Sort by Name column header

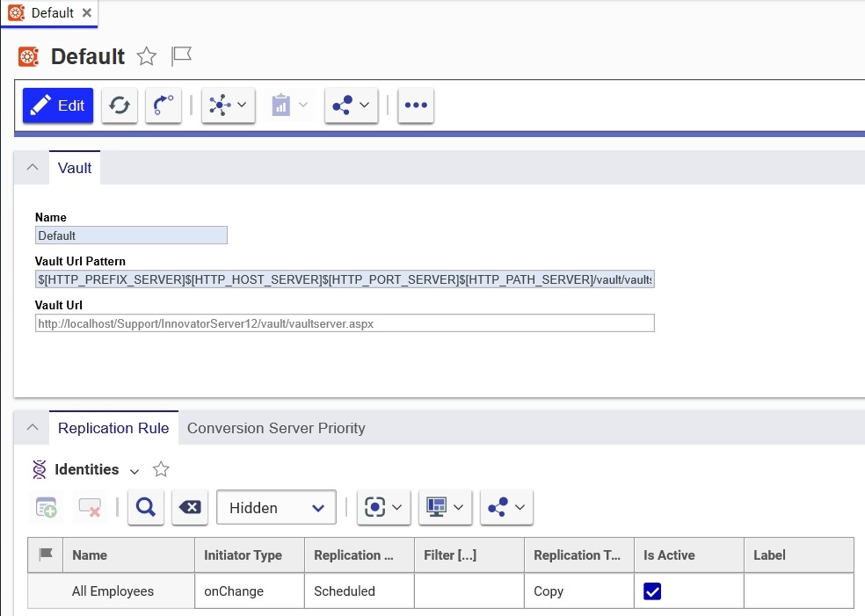click(x=129, y=555)
